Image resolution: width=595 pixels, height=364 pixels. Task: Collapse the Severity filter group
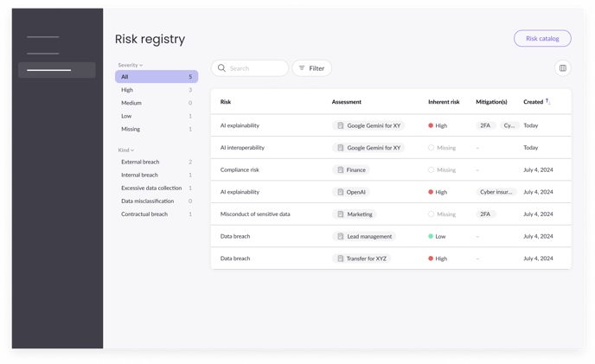130,65
